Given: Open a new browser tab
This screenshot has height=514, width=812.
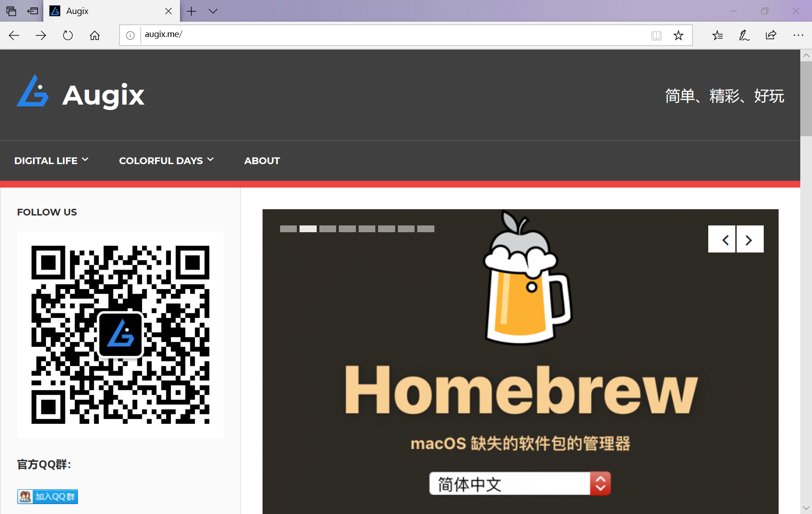Looking at the screenshot, I should [191, 11].
